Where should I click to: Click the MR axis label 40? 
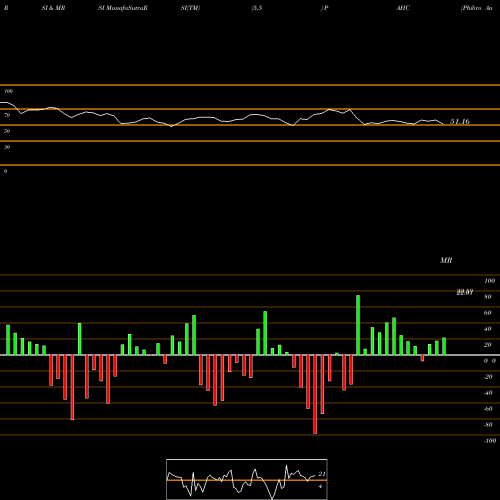coord(488,329)
